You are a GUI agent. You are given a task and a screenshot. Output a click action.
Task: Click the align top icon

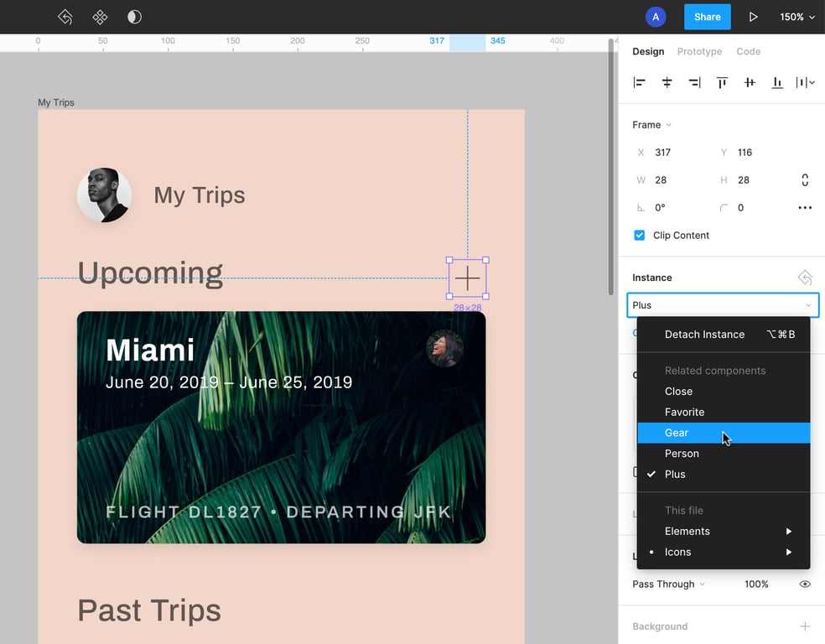(722, 82)
